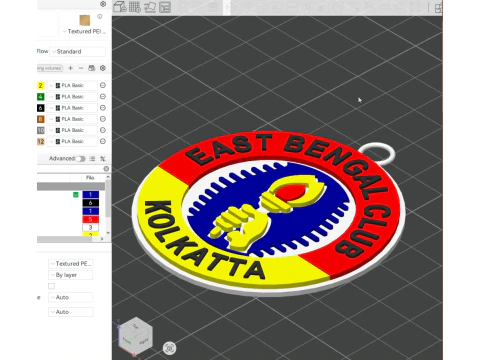Viewport: 480px width, 360px height.
Task: Click the search settings icon near Advanced
Action: [103, 159]
